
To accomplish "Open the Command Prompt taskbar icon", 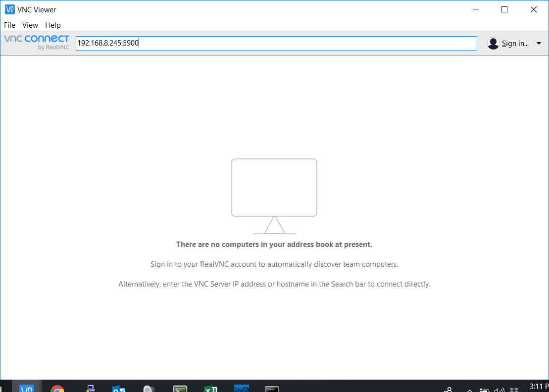I will [x=271, y=388].
